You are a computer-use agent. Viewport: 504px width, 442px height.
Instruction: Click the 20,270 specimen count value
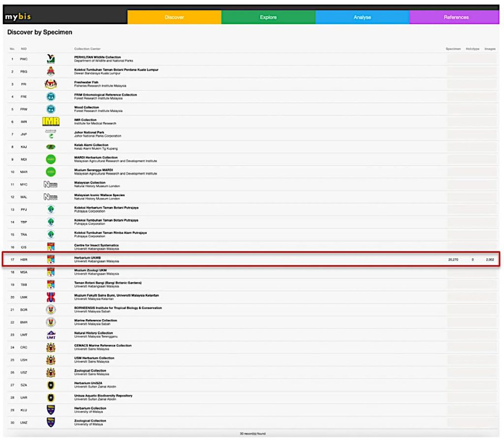coord(453,260)
